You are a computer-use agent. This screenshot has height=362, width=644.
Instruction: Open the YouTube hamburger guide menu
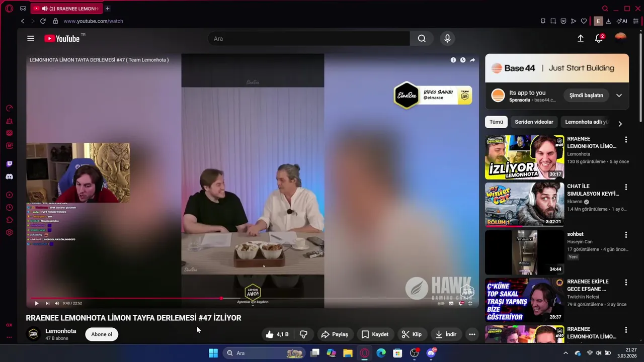pos(31,39)
